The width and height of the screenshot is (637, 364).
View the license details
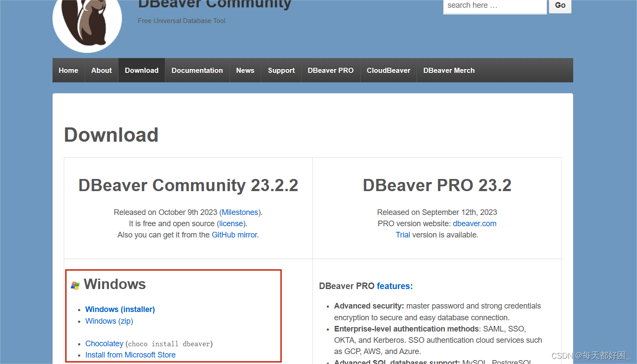231,223
